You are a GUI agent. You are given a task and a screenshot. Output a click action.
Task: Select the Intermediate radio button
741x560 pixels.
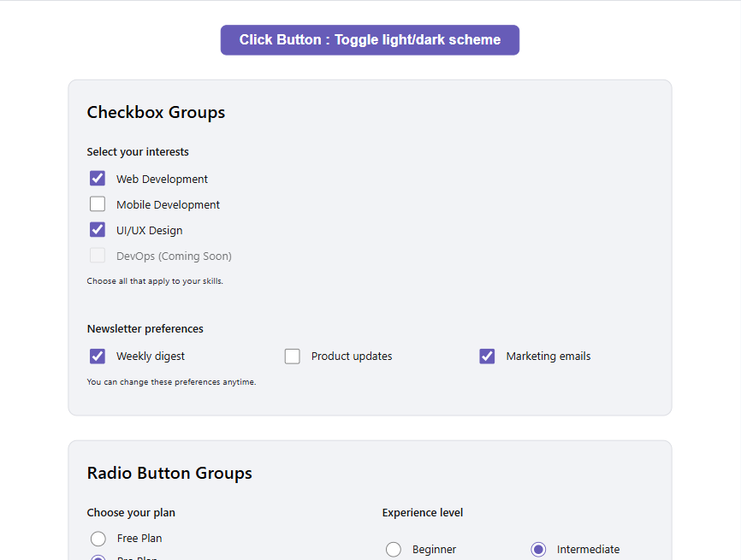point(538,550)
